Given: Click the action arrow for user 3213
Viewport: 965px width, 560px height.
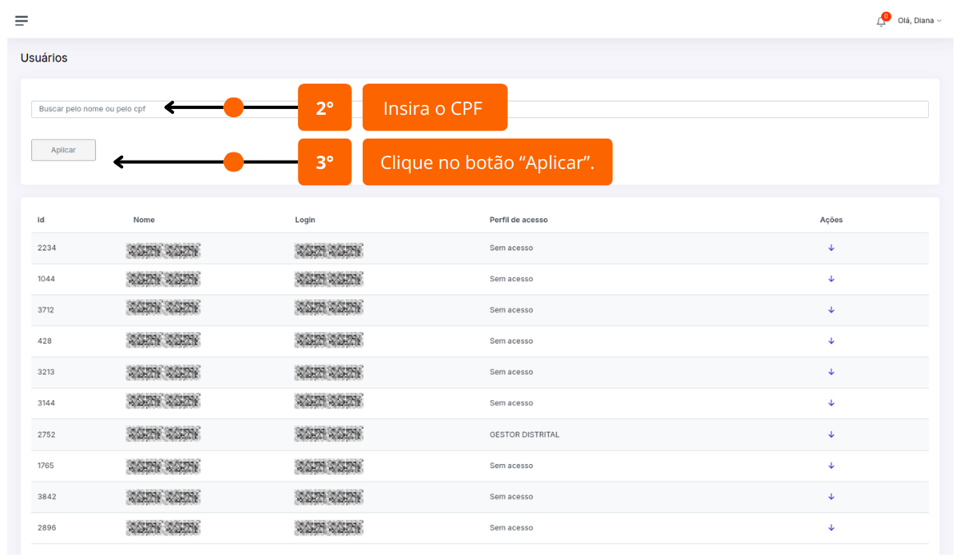Looking at the screenshot, I should pos(830,372).
